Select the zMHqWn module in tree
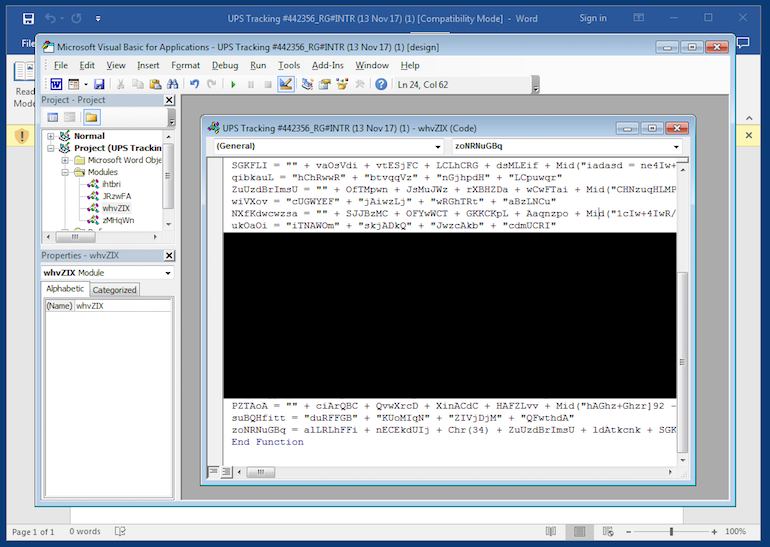Screen dimensions: 770x547 [117, 220]
